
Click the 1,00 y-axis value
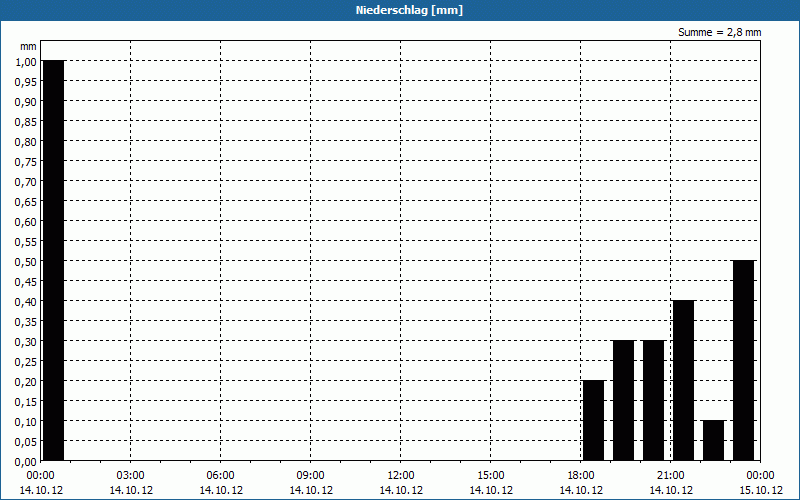pos(26,62)
